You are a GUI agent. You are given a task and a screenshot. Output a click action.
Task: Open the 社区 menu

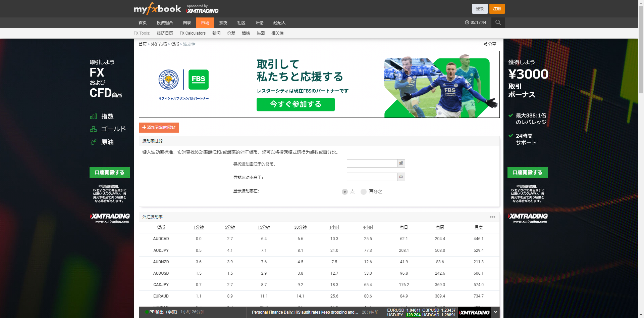241,23
